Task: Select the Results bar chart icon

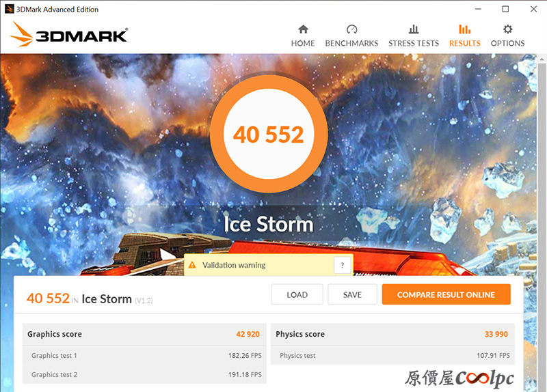Action: click(465, 29)
